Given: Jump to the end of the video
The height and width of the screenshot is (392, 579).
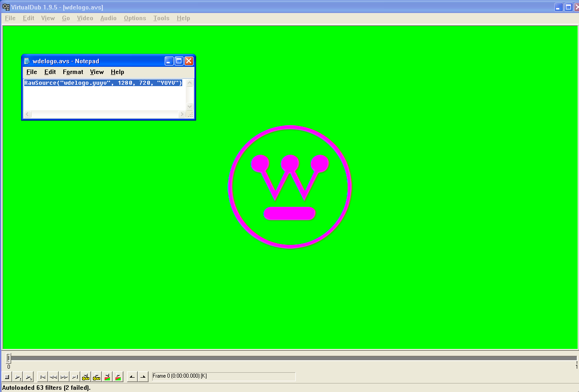Looking at the screenshot, I should click(75, 377).
